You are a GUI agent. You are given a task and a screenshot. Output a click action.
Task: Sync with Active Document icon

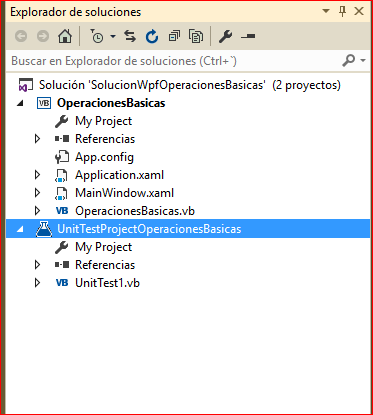[130, 36]
